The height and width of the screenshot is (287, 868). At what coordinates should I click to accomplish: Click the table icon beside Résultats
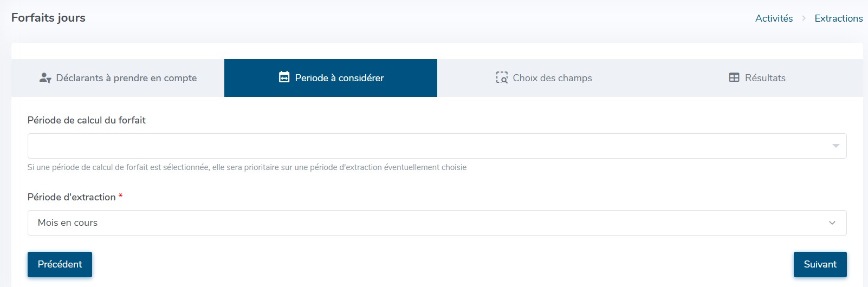click(x=734, y=77)
